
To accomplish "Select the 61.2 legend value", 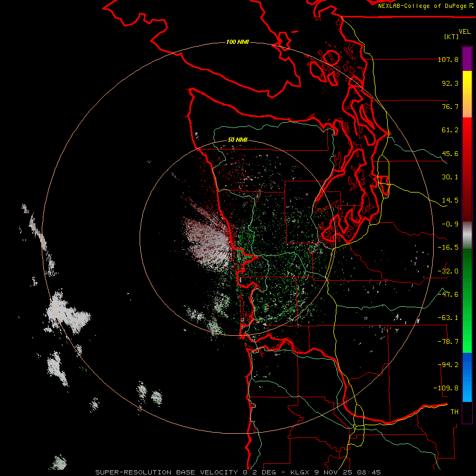I will pyautogui.click(x=450, y=130).
